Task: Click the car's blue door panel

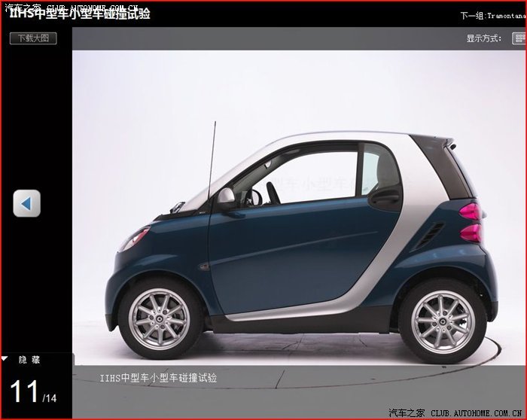Action: [286, 248]
